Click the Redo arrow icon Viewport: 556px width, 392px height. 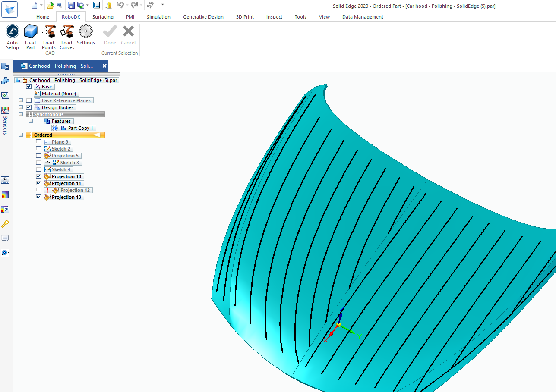(x=134, y=5)
